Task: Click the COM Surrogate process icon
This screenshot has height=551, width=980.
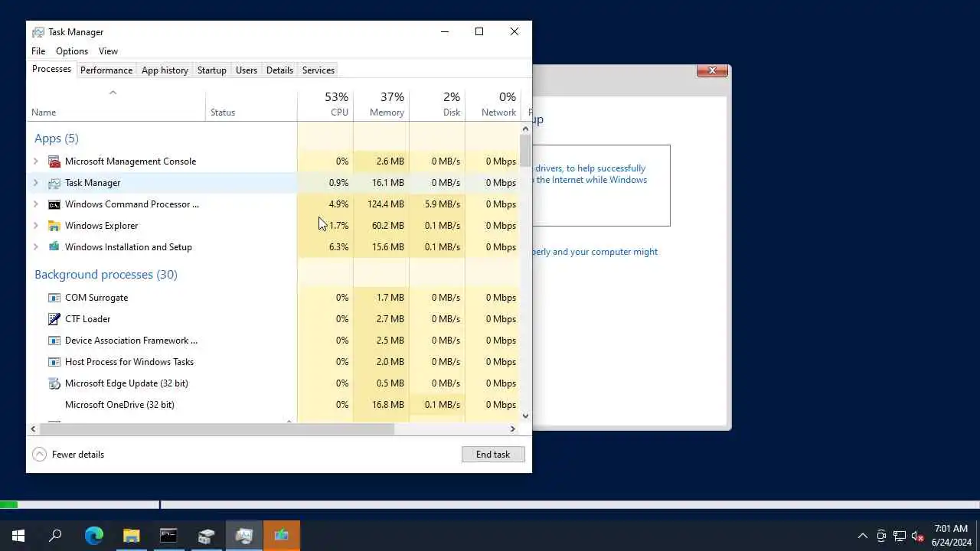Action: click(x=54, y=298)
